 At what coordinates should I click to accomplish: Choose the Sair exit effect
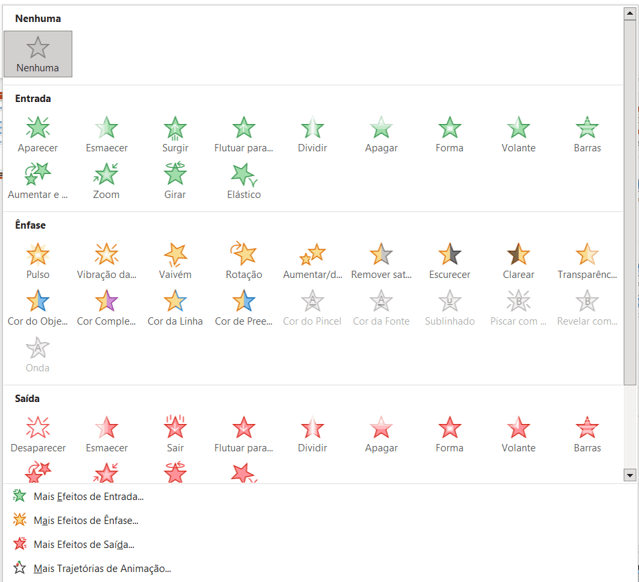[175, 434]
